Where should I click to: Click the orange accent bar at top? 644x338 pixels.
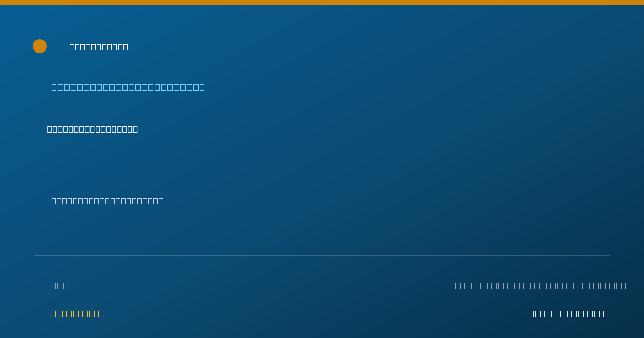pos(322,3)
